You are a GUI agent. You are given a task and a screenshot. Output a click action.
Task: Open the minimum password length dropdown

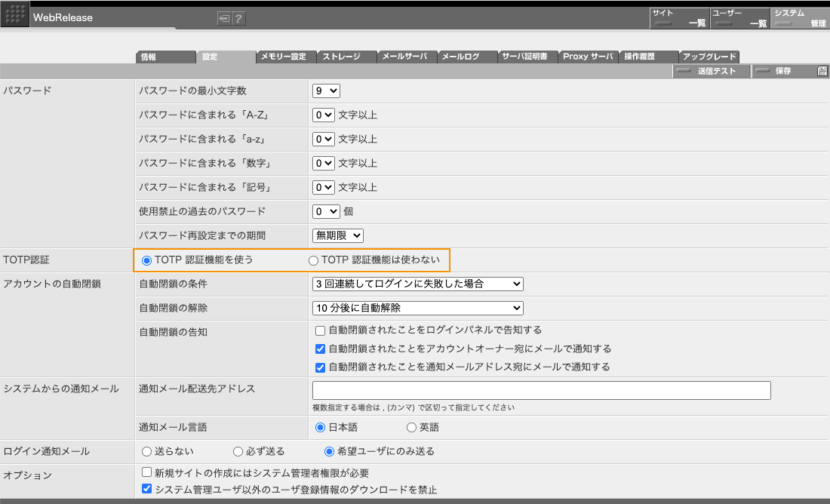(324, 91)
